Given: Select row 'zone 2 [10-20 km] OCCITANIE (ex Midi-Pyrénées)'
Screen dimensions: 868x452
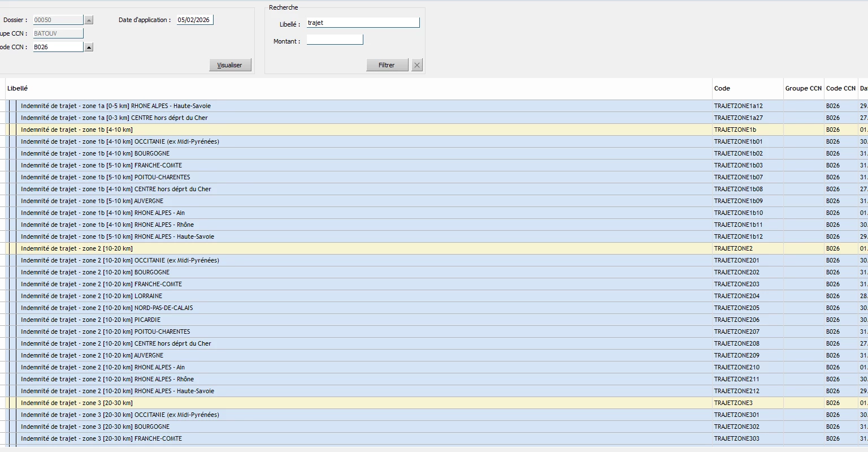Looking at the screenshot, I should coord(434,260).
